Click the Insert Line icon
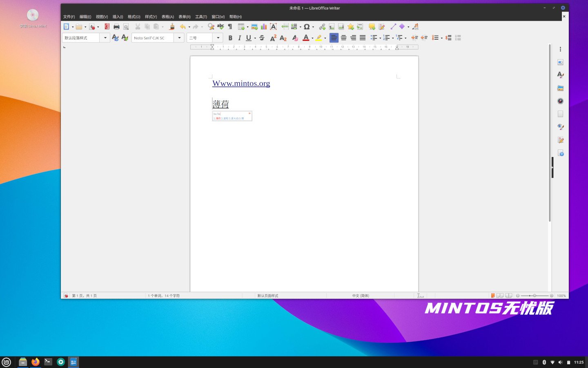Image resolution: width=588 pixels, height=368 pixels. [x=393, y=27]
